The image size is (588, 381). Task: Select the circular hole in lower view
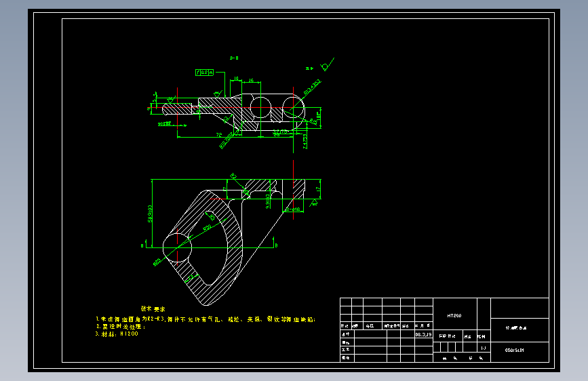tap(178, 247)
